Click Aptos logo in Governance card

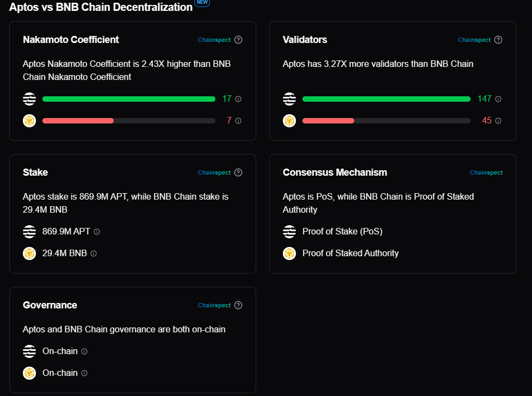click(29, 351)
